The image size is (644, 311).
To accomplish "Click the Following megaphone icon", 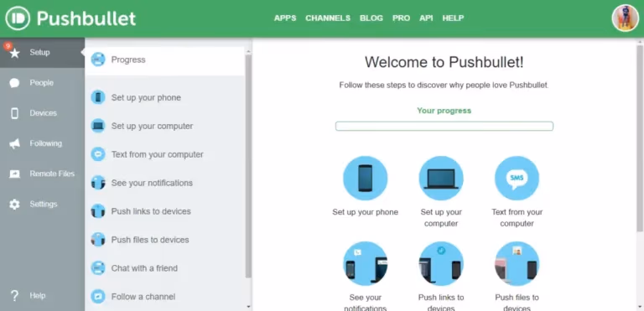I will 14,144.
